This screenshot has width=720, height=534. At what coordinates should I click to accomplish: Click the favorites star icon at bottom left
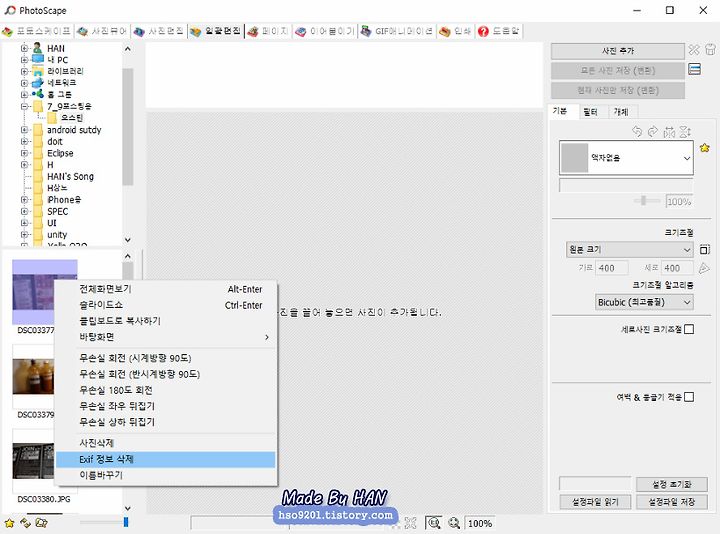point(9,523)
